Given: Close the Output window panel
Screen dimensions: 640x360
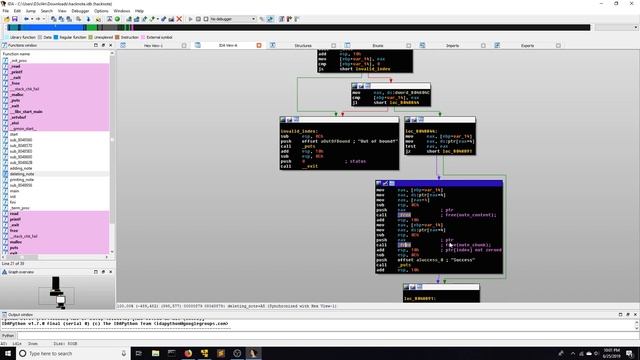Looking at the screenshot, I should (635, 315).
